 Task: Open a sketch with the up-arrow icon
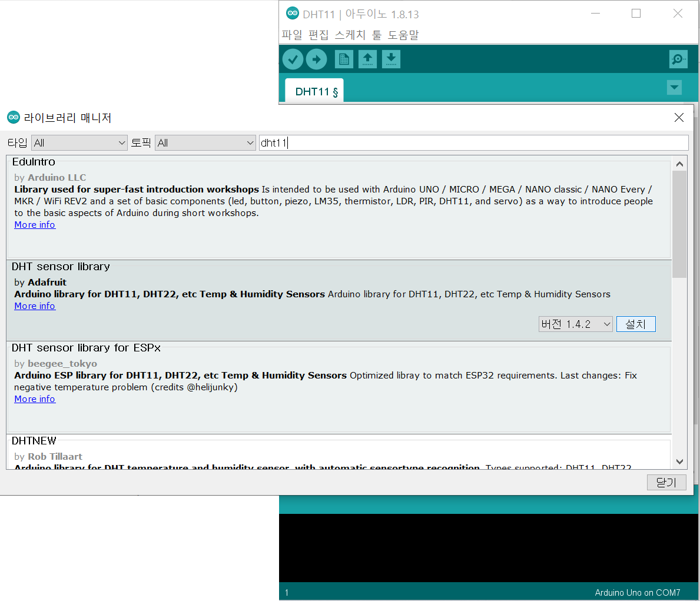pos(367,59)
